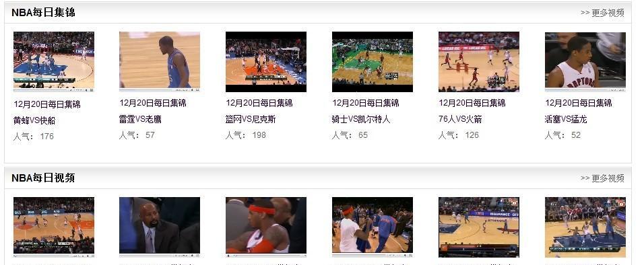The image size is (644, 265).
Task: Click the 76人VS火箭 title link
Action: (460, 119)
